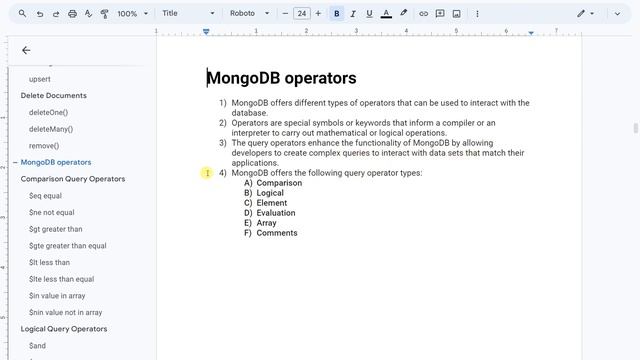Screen dimensions: 640x360
Task: Jump to Logical Query Operators heading
Action: (64, 329)
